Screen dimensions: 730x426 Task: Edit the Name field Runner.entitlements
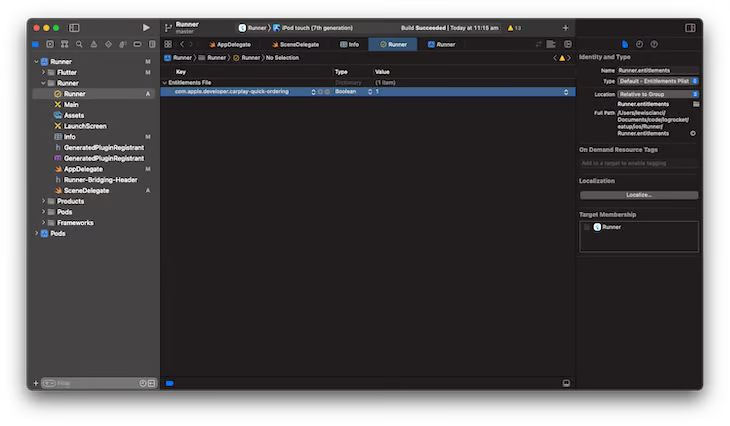click(658, 70)
